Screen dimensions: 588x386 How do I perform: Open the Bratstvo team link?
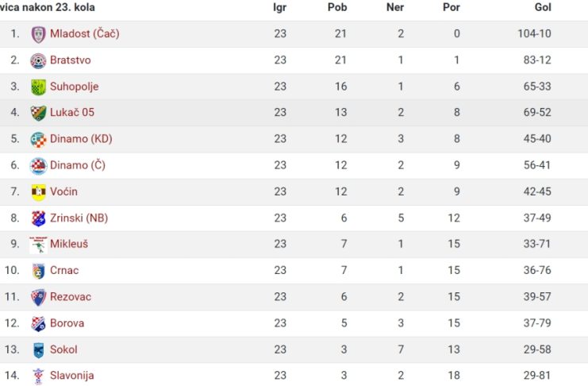[71, 60]
